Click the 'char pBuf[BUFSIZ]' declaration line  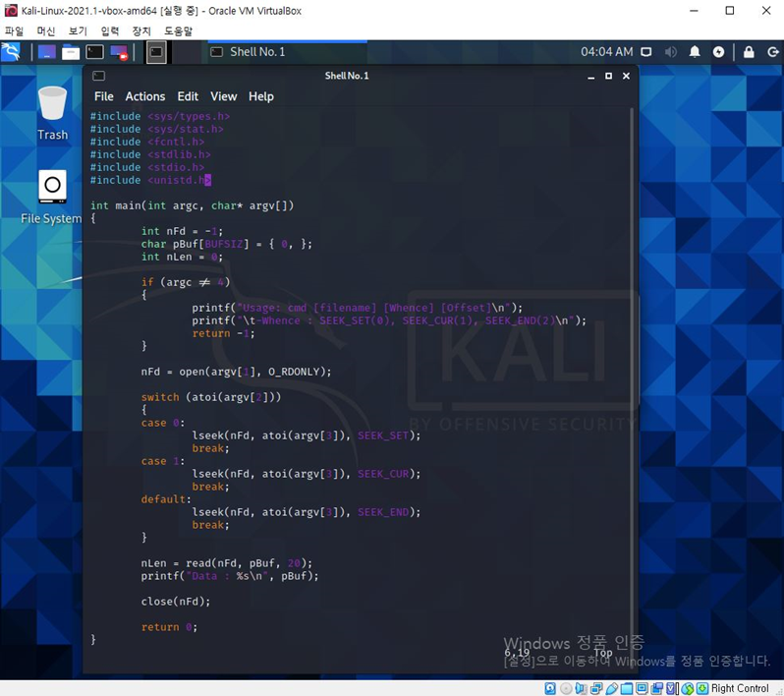(x=227, y=244)
